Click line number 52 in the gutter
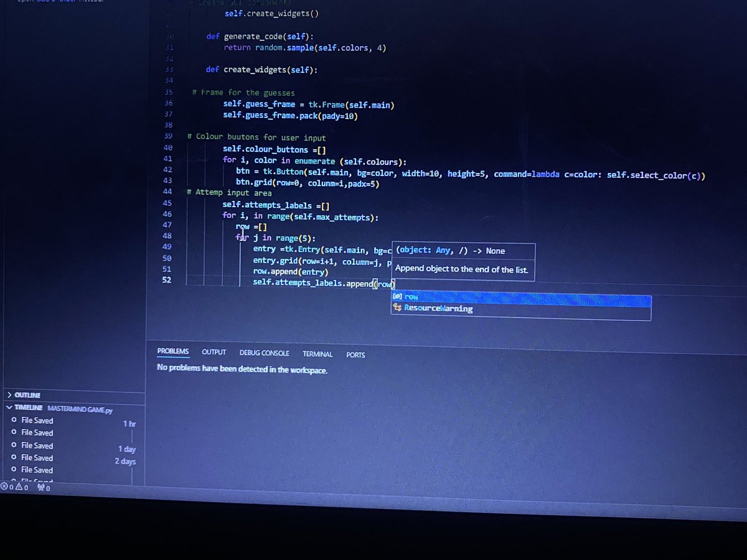Viewport: 747px width, 560px height. 167,280
